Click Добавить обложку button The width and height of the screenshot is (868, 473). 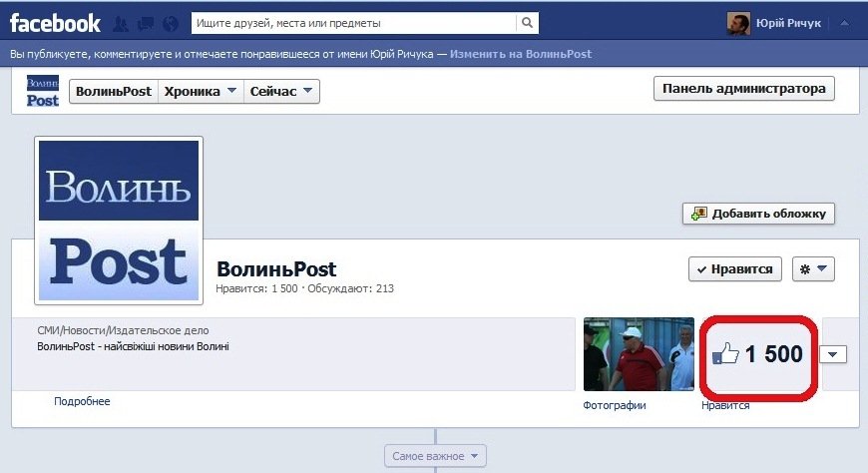point(758,214)
